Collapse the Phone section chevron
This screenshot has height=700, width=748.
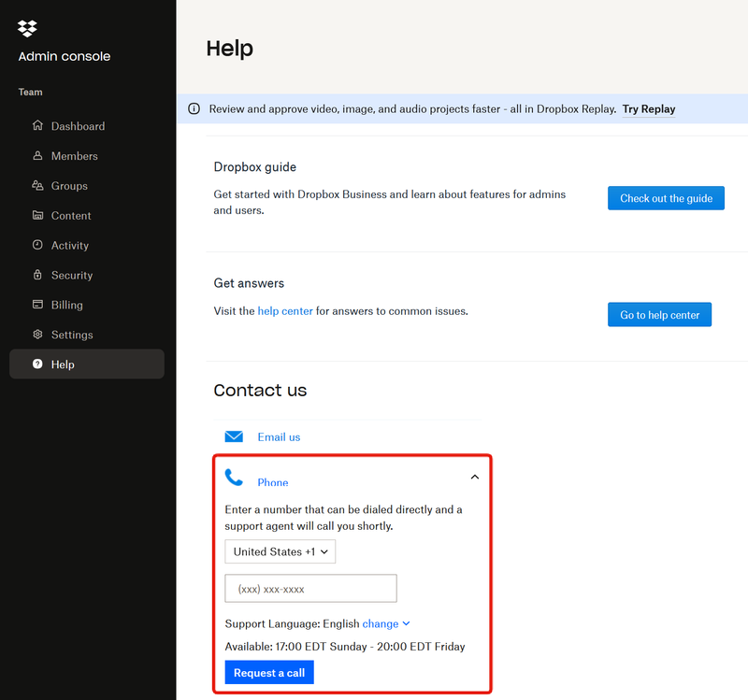(474, 478)
